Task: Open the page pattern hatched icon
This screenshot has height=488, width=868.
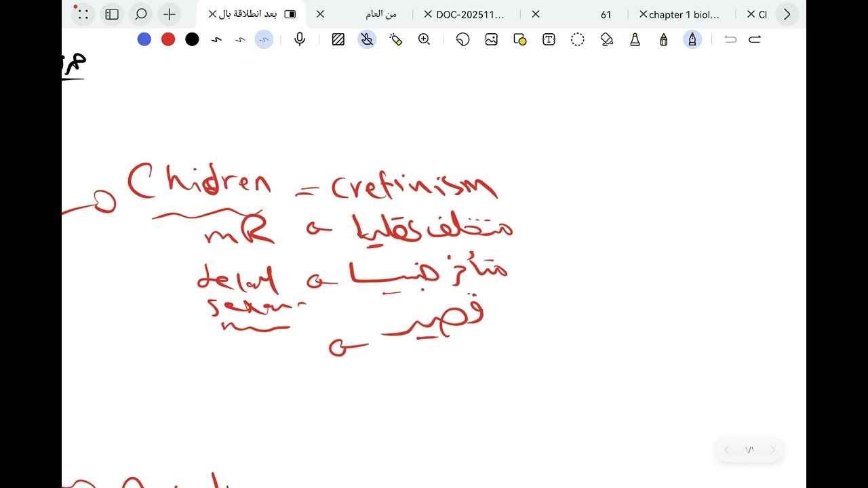Action: click(x=338, y=39)
